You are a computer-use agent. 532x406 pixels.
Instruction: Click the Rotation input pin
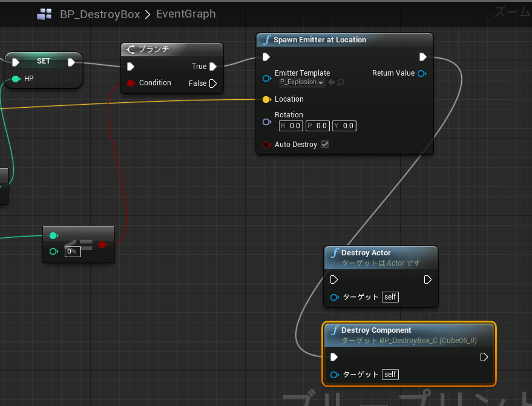click(267, 122)
